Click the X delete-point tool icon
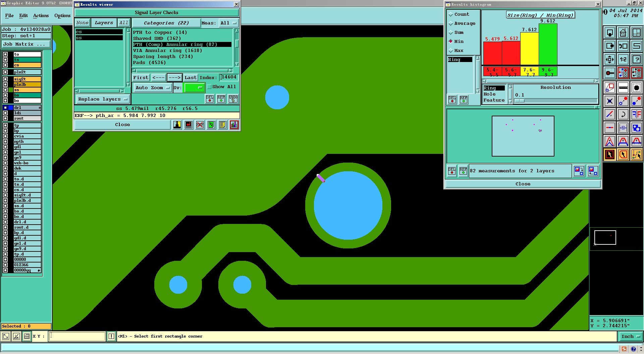Screen dimensions: 644x354 [609, 101]
